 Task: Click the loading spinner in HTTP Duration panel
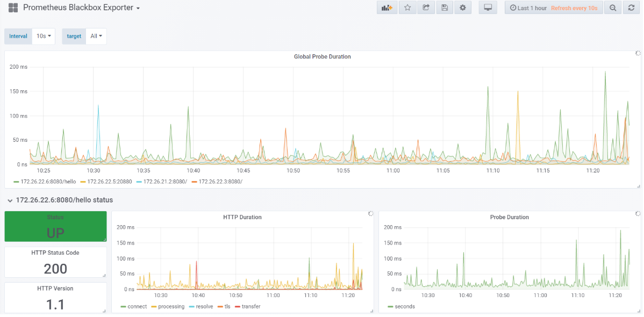click(x=370, y=213)
